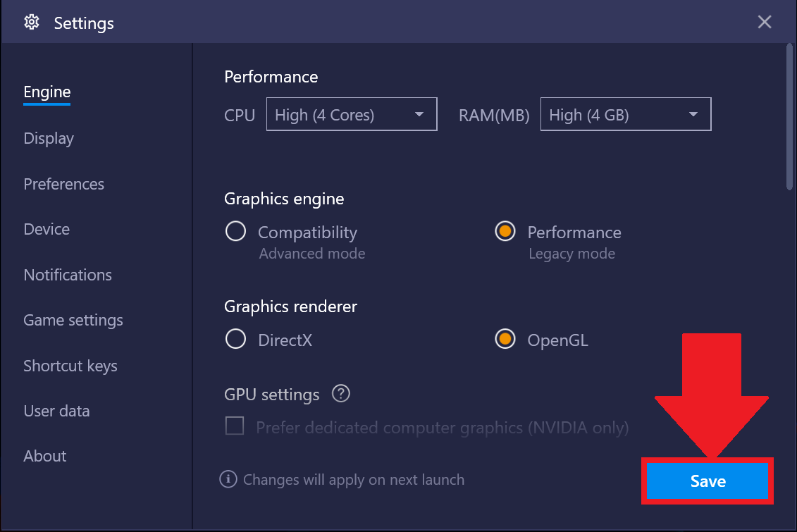This screenshot has height=532, width=797.
Task: Open Game settings in sidebar
Action: (73, 320)
